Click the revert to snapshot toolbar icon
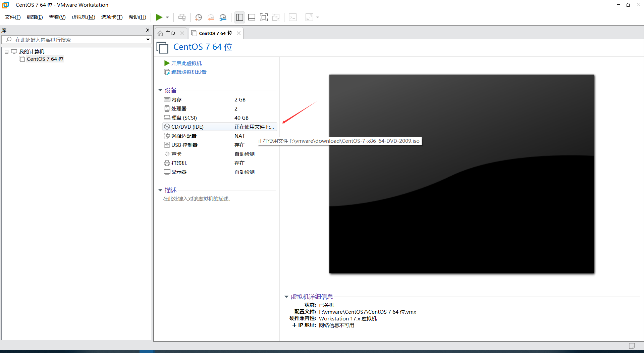The height and width of the screenshot is (353, 644). point(211,17)
